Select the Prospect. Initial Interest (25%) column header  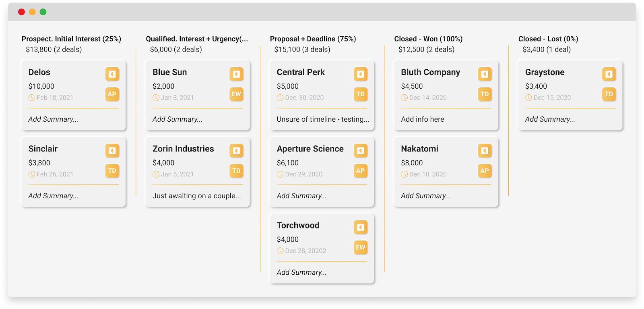pos(71,39)
